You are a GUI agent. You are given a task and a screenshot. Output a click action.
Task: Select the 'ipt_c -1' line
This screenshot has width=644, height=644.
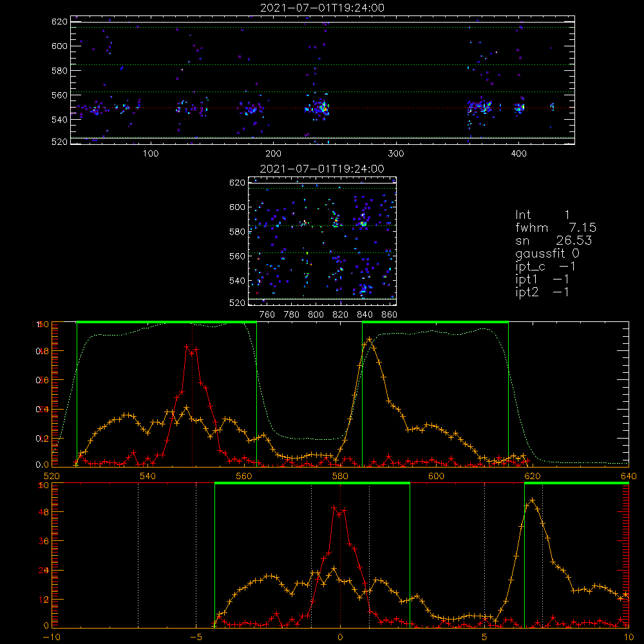545,267
